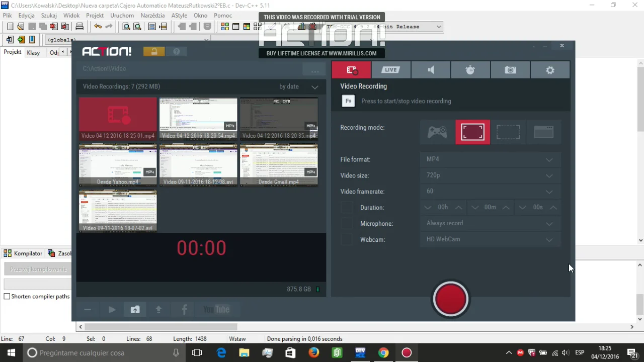
Task: Choose the window recording mode icon
Action: (x=543, y=132)
